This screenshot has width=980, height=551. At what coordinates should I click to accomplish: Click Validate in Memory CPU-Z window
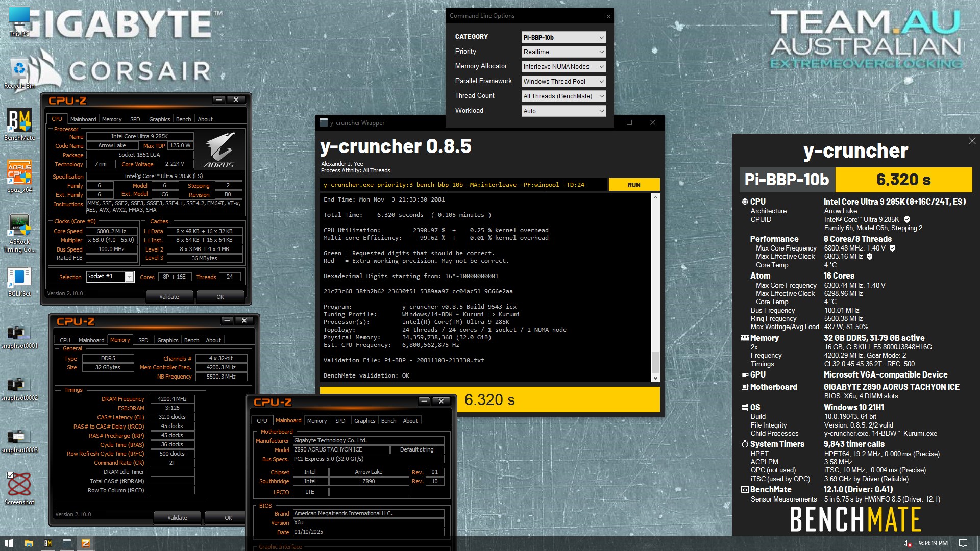coord(177,518)
